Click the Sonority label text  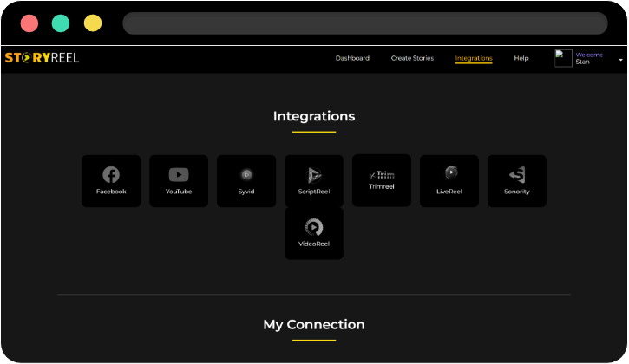(517, 192)
